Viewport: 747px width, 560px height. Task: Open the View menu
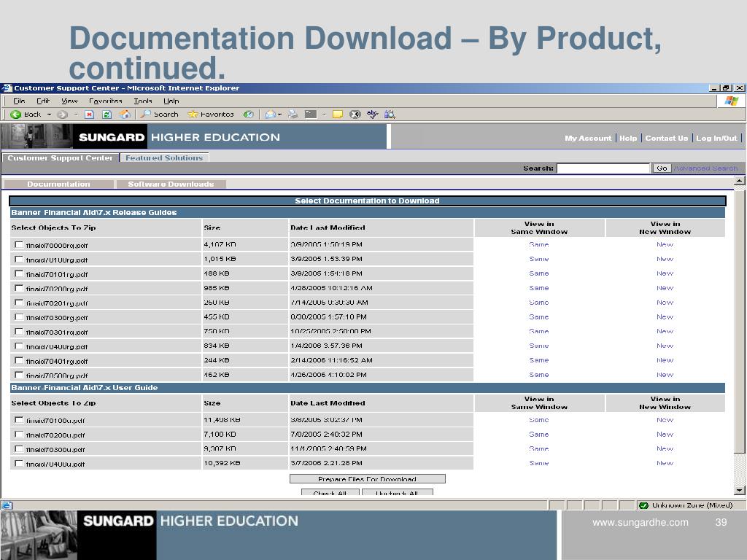[69, 101]
